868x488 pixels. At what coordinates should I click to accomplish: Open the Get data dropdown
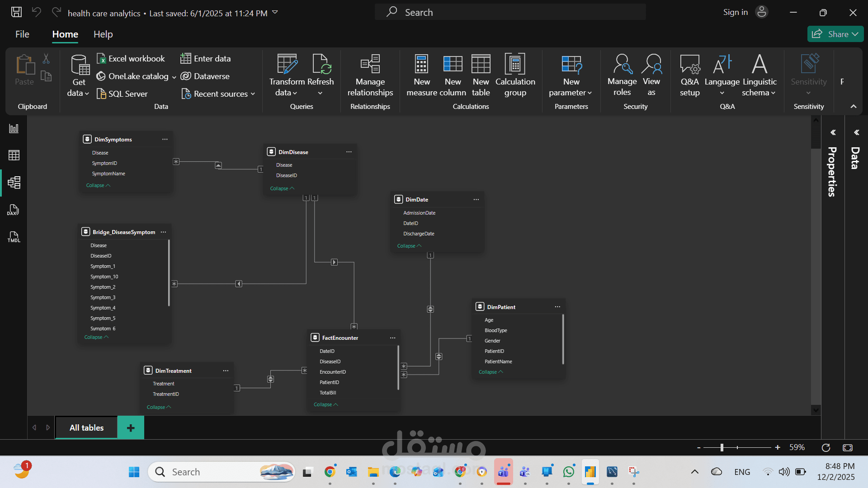tap(78, 75)
